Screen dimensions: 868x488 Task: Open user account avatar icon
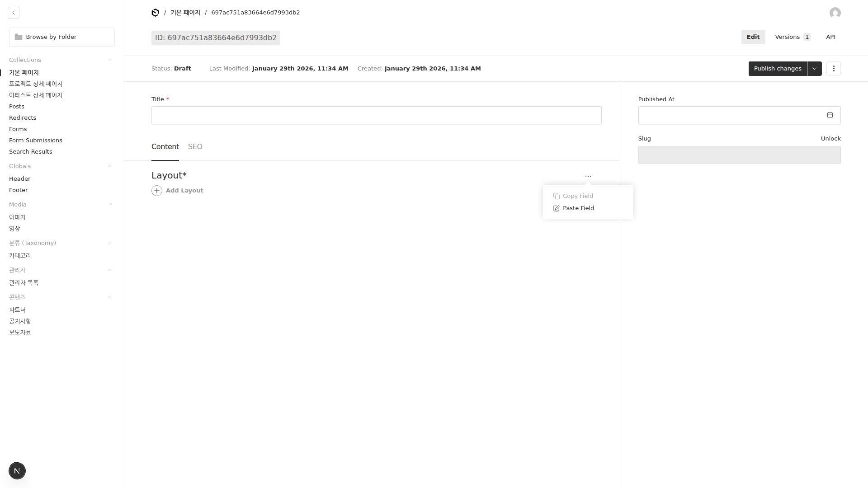pyautogui.click(x=835, y=13)
